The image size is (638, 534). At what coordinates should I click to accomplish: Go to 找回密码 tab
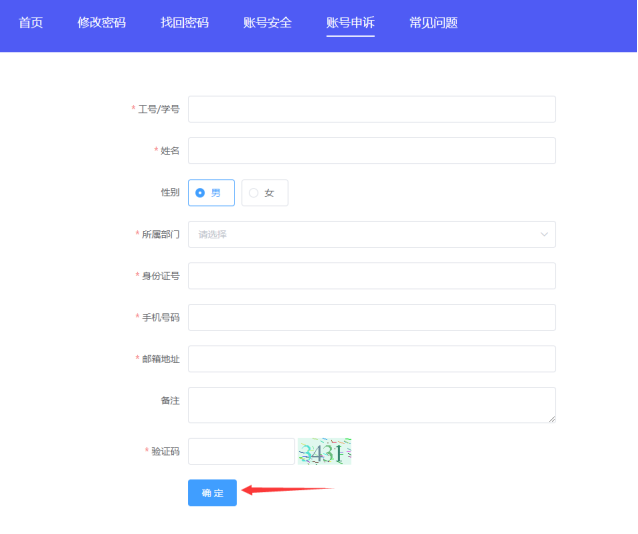185,22
